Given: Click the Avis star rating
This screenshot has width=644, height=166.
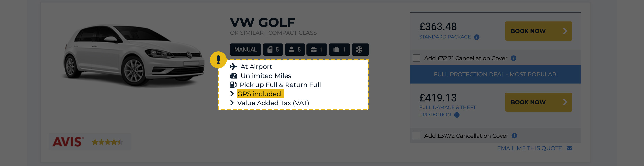Looking at the screenshot, I should [107, 142].
